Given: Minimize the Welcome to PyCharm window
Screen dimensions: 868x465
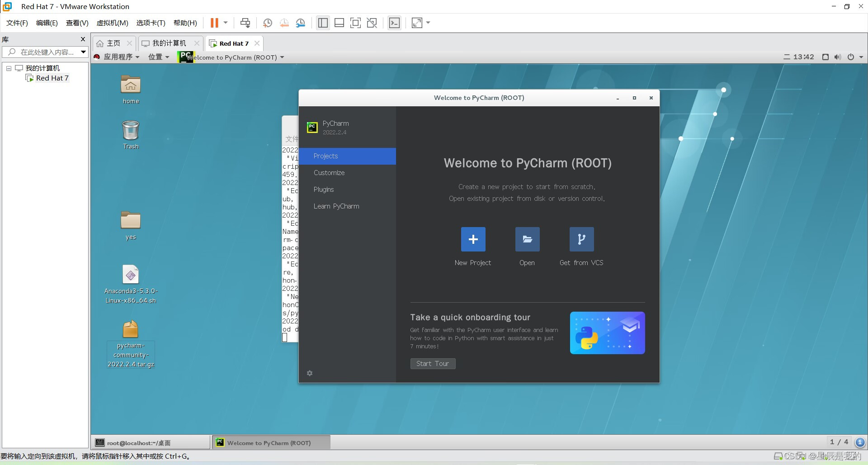Looking at the screenshot, I should point(618,98).
